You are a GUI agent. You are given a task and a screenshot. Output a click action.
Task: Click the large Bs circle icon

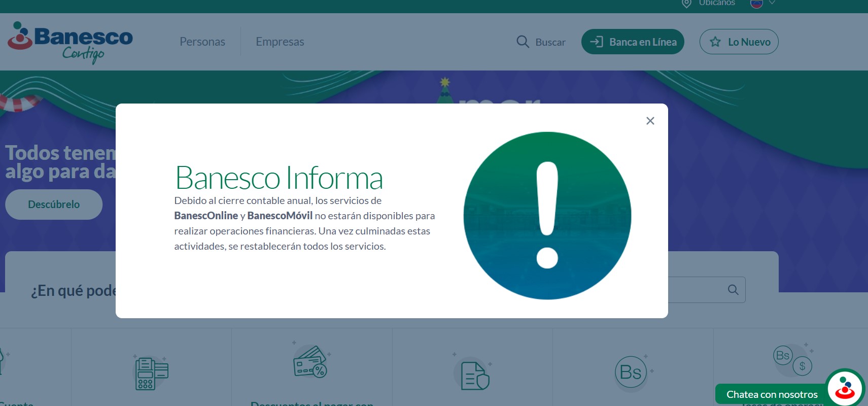631,373
